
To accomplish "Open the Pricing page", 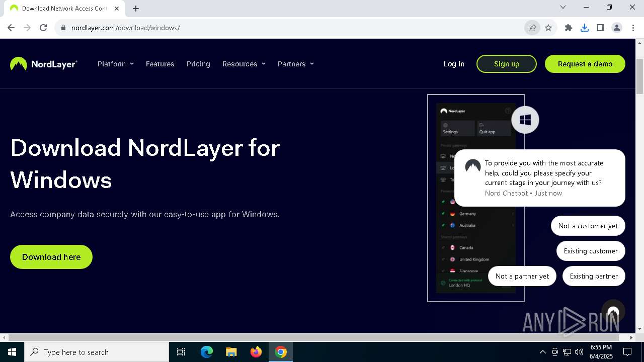I will click(198, 64).
